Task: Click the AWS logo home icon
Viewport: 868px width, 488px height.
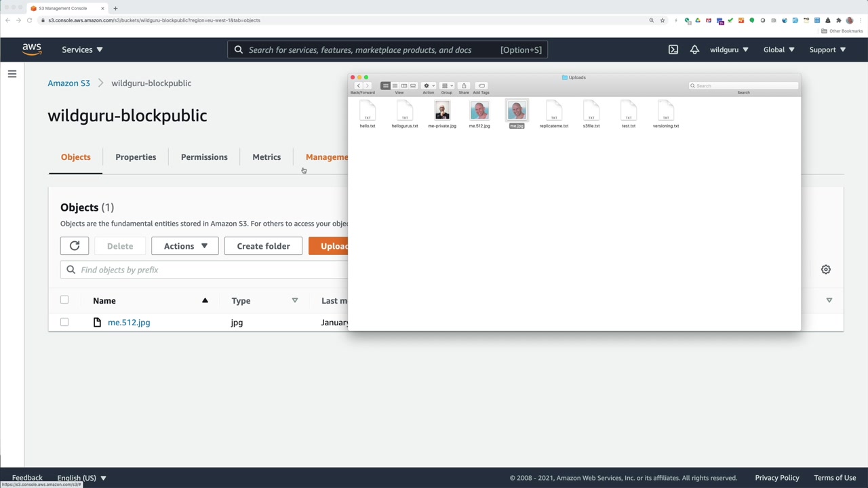Action: (x=32, y=49)
